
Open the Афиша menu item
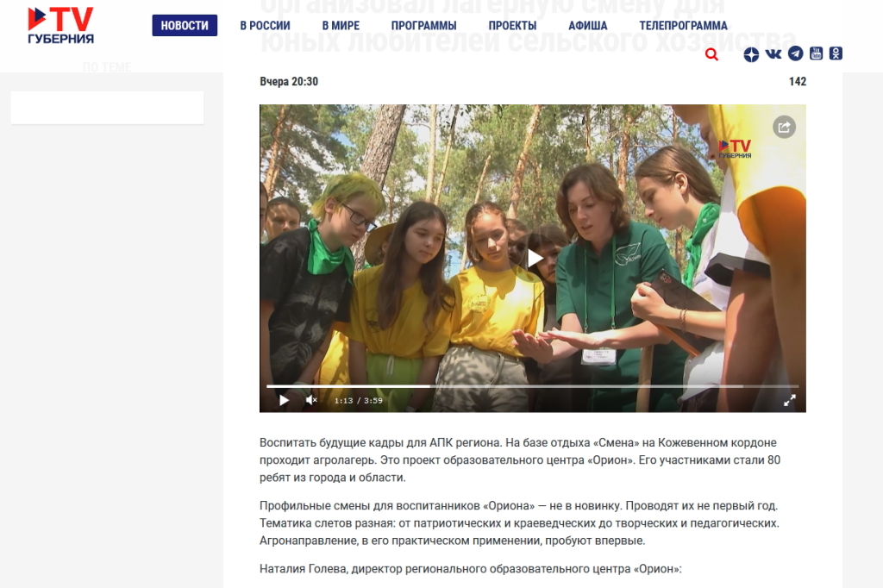click(588, 25)
